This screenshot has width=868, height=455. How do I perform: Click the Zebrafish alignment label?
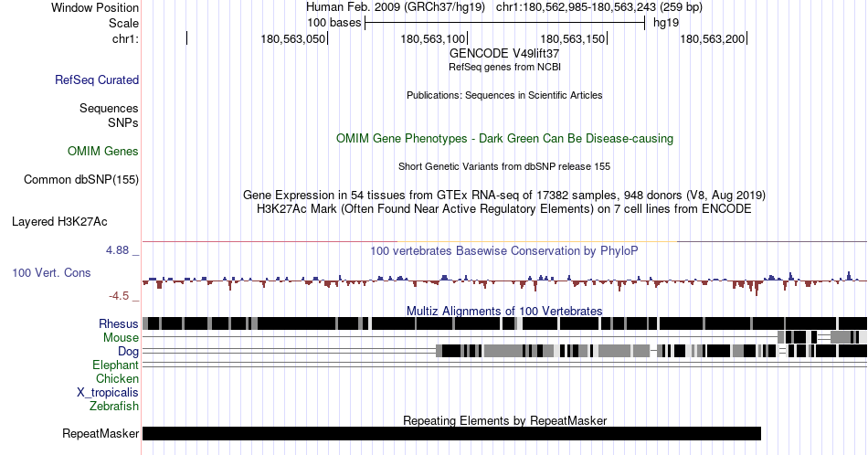[114, 406]
